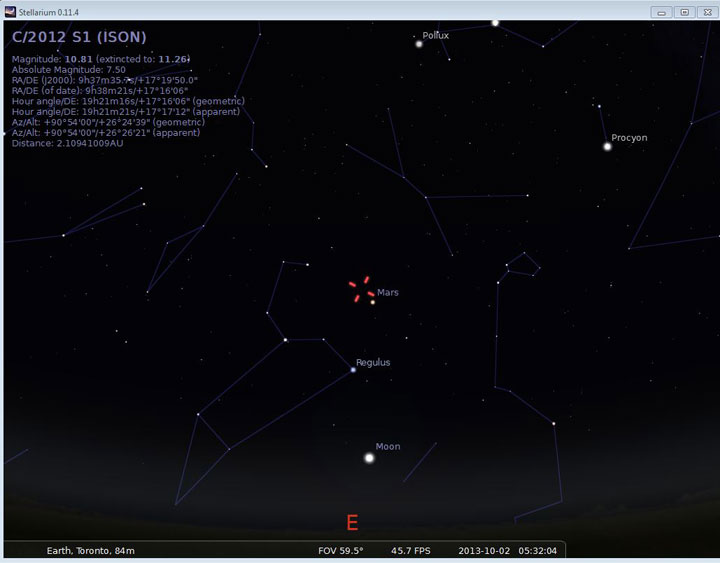Select the Moon in the sky
This screenshot has width=720, height=563.
pyautogui.click(x=369, y=458)
